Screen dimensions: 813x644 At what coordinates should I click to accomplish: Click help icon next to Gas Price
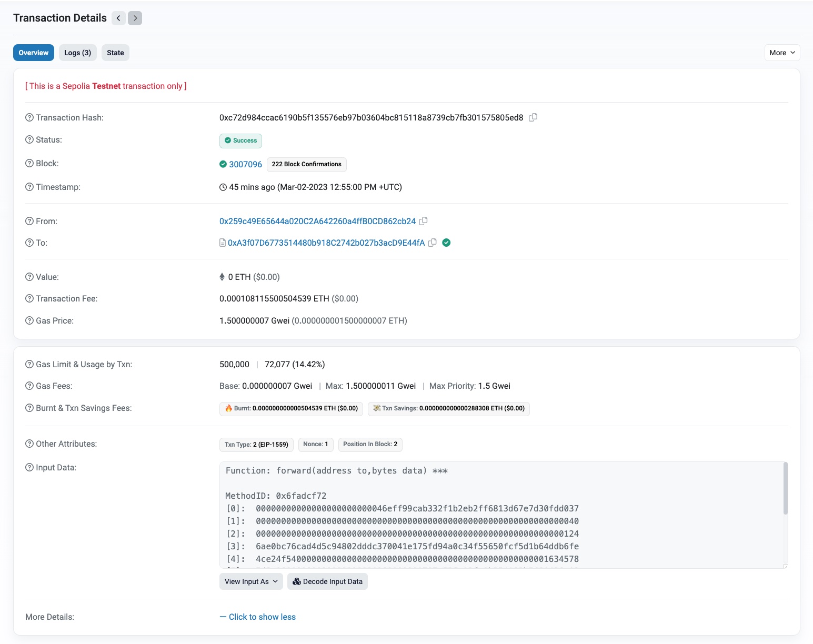coord(29,320)
